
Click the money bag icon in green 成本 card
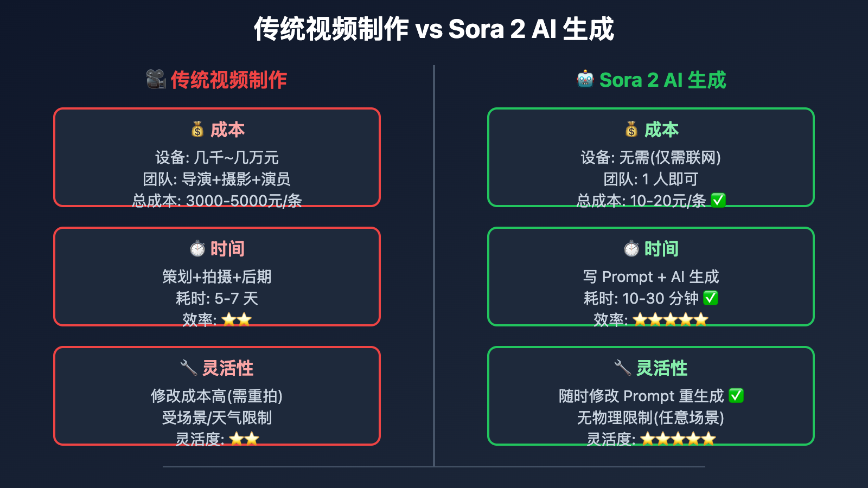pyautogui.click(x=631, y=130)
